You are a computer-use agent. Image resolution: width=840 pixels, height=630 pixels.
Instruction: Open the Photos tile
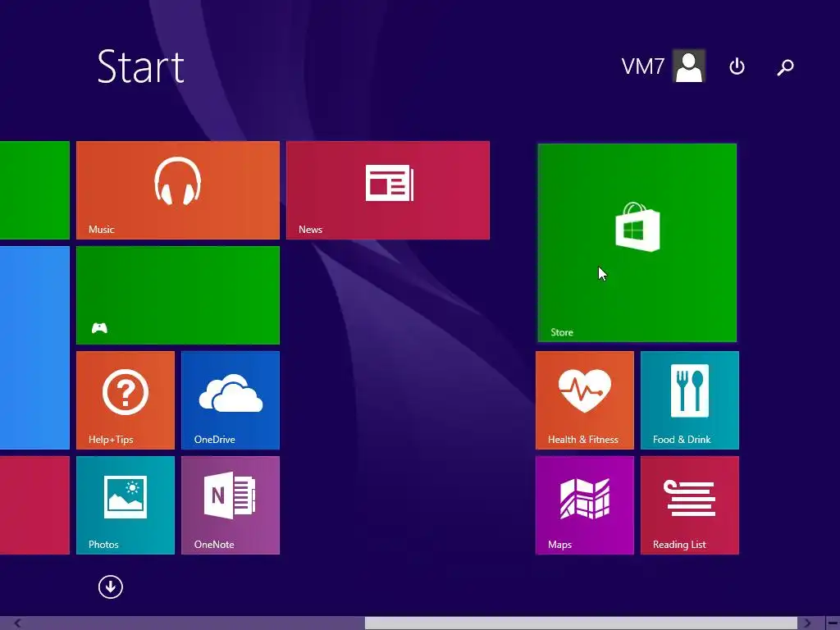[x=126, y=505]
